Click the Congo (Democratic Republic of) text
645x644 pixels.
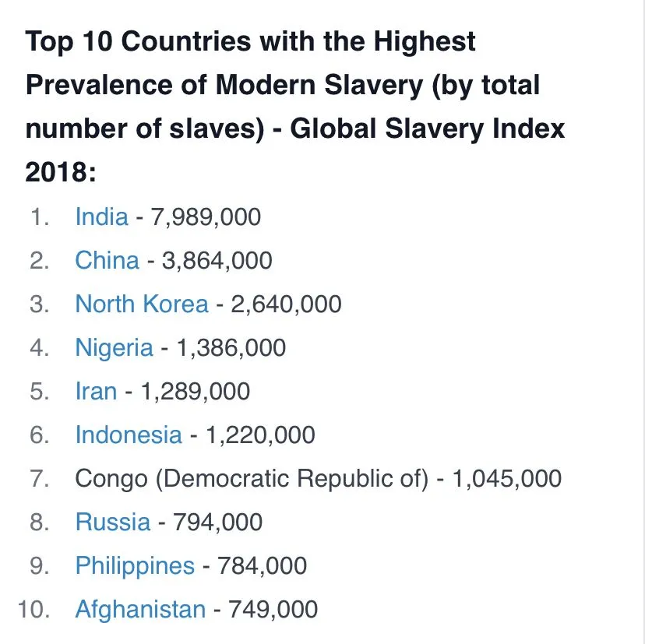[x=252, y=477]
